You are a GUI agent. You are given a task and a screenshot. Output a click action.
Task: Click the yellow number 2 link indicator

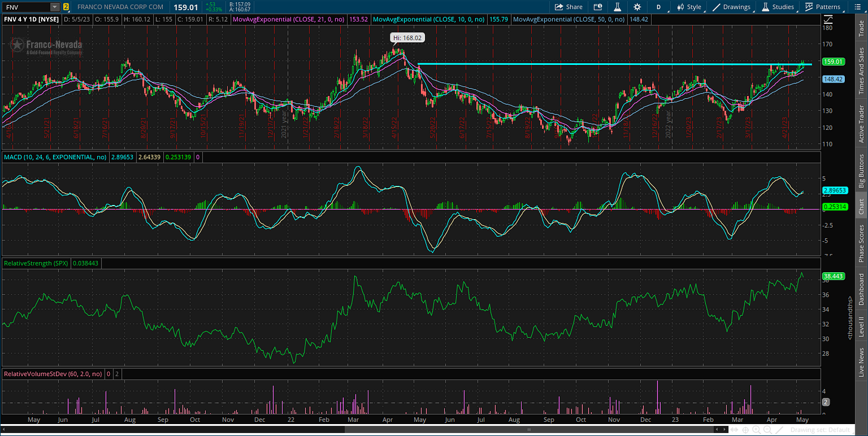pyautogui.click(x=66, y=7)
